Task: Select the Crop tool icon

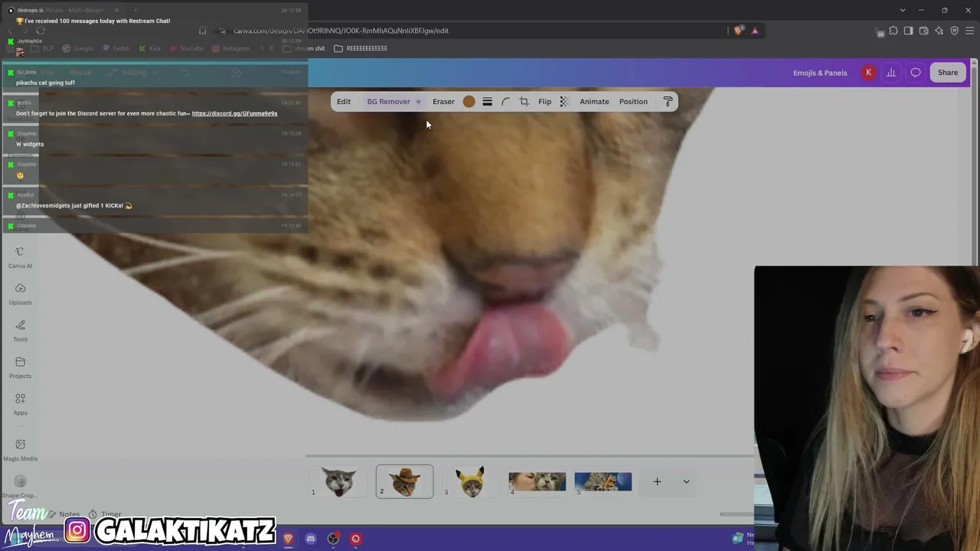Action: click(x=524, y=102)
